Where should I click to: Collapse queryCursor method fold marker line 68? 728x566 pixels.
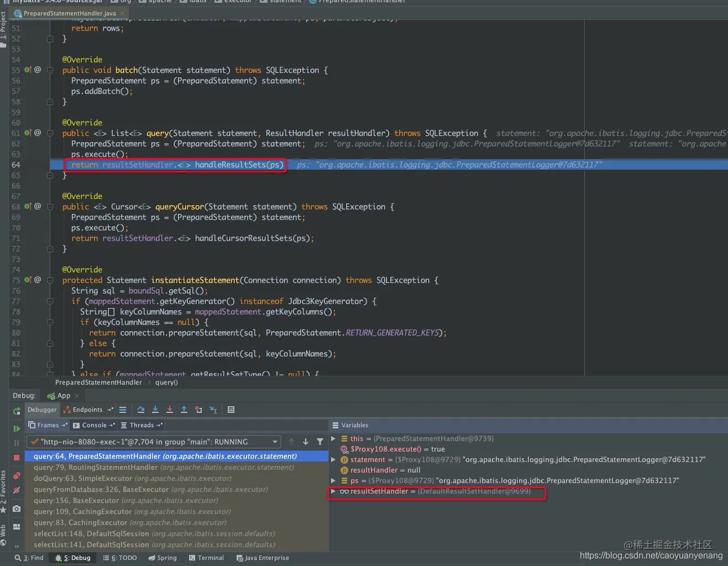click(50, 207)
